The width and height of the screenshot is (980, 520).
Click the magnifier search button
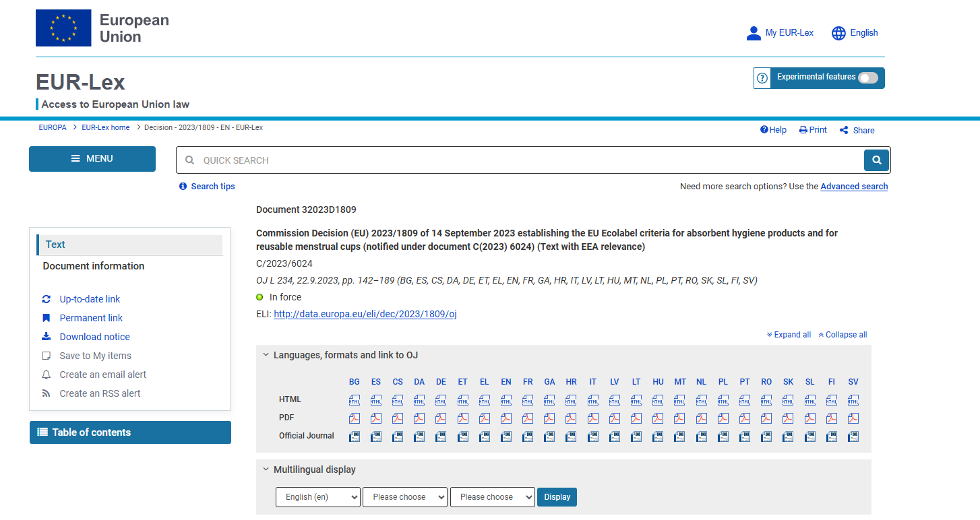point(876,160)
